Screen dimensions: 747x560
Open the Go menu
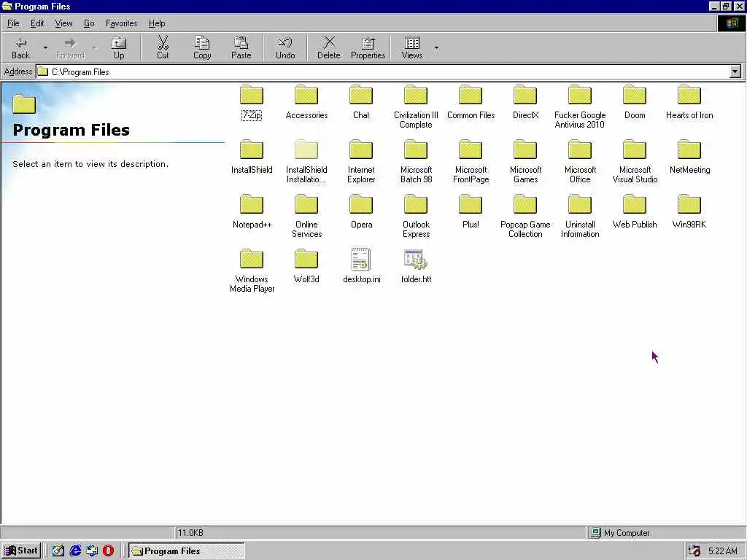tap(89, 23)
